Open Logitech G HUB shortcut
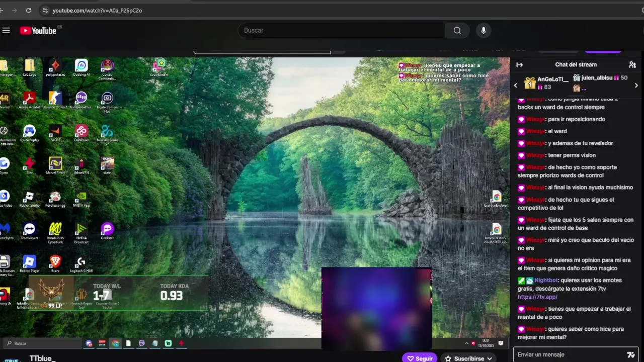 82,264
